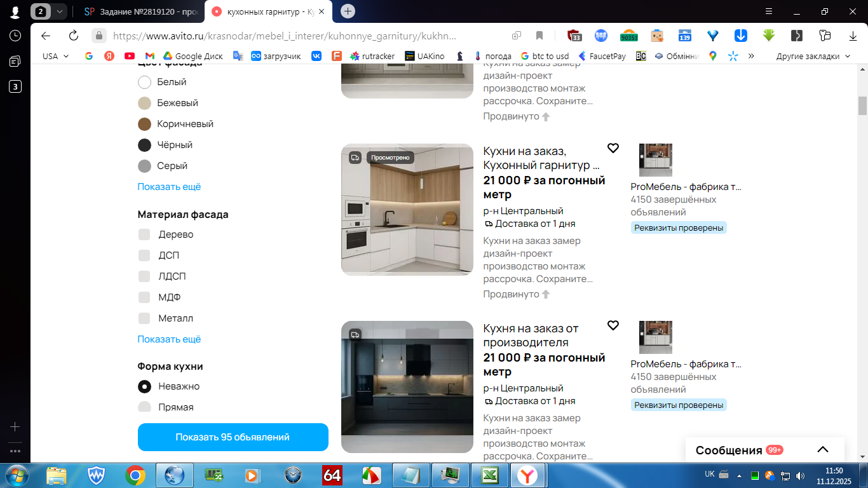The width and height of the screenshot is (868, 488).
Task: Open the FaucetPay bookmark
Action: [602, 56]
